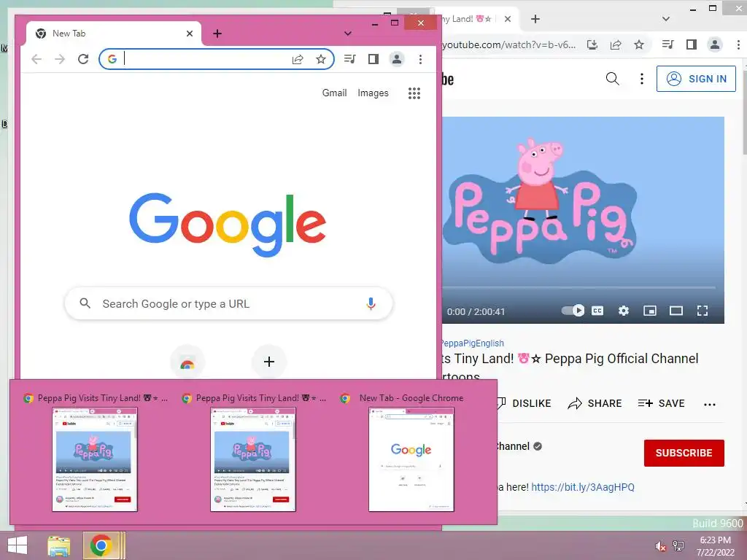Image resolution: width=747 pixels, height=560 pixels.
Task: Open Google apps grid
Action: [x=414, y=93]
